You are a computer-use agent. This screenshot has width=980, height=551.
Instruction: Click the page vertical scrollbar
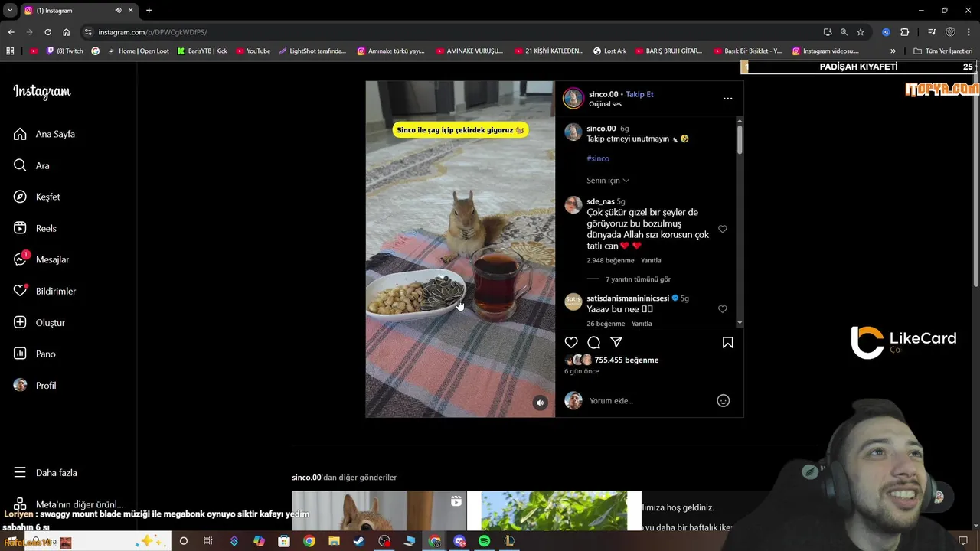tap(975, 180)
